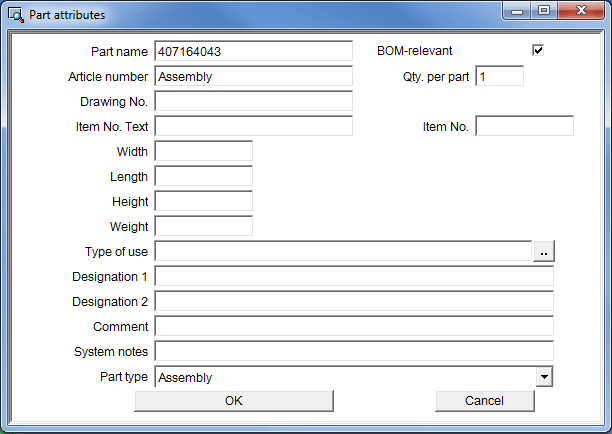Toggle the BOM-relevant checkbox
The height and width of the screenshot is (434, 612).
[538, 51]
